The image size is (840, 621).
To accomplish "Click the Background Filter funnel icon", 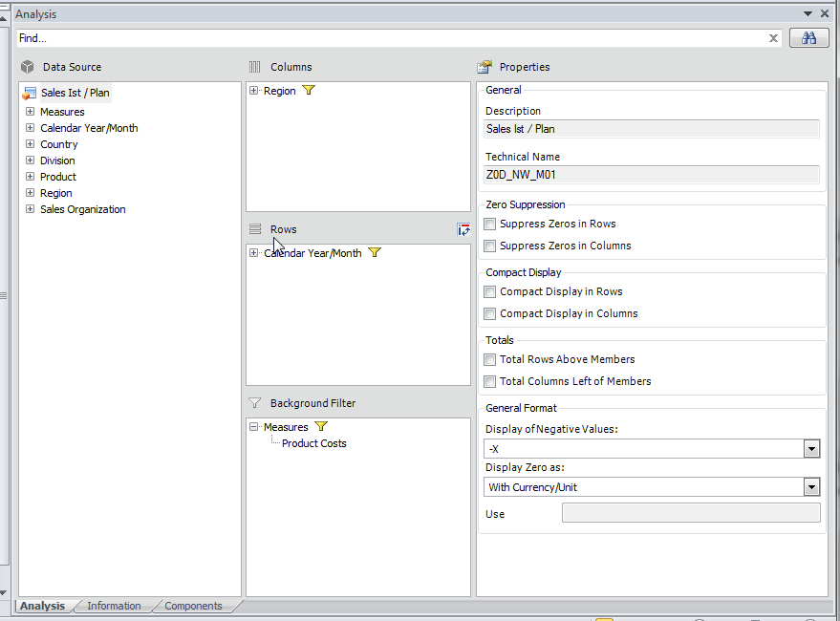I will coord(253,403).
